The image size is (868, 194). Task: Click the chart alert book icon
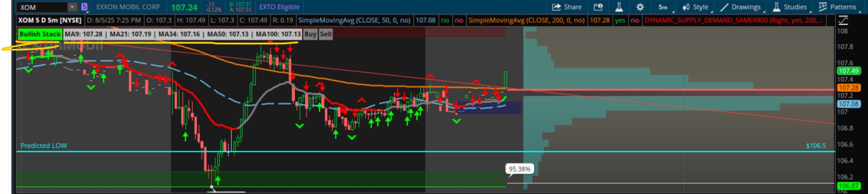click(598, 7)
